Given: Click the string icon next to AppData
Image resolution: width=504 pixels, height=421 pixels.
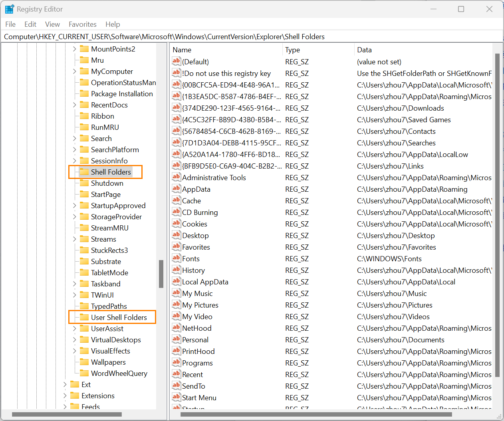Looking at the screenshot, I should pyautogui.click(x=177, y=189).
